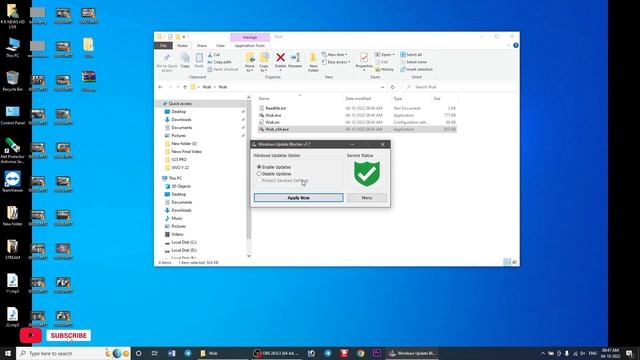Toggle the Protect Services Settings checkbox
Image resolution: width=640 pixels, height=360 pixels.
point(259,180)
